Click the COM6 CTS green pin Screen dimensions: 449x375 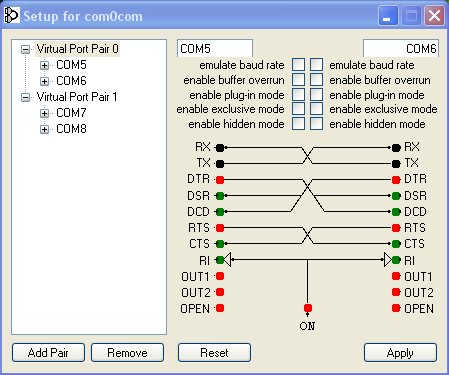coord(396,244)
